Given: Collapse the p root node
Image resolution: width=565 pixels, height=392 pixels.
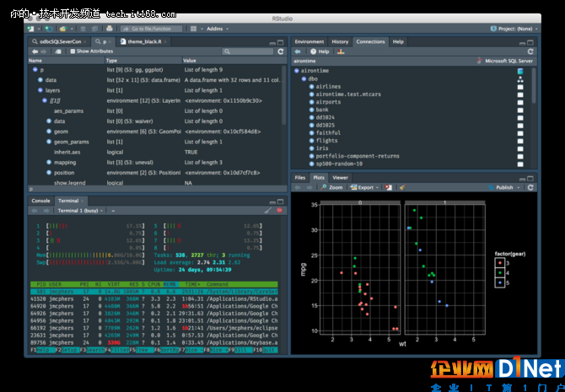Looking at the screenshot, I should 35,69.
